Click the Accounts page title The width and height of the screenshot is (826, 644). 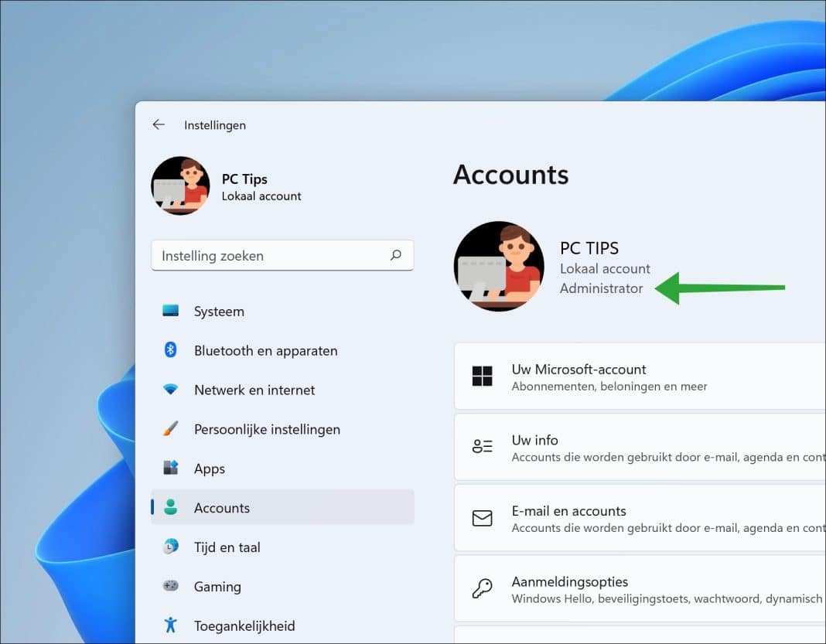tap(511, 174)
